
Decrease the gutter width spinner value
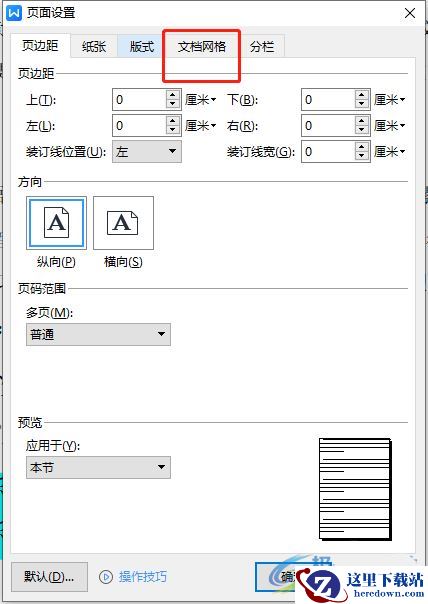pos(361,156)
